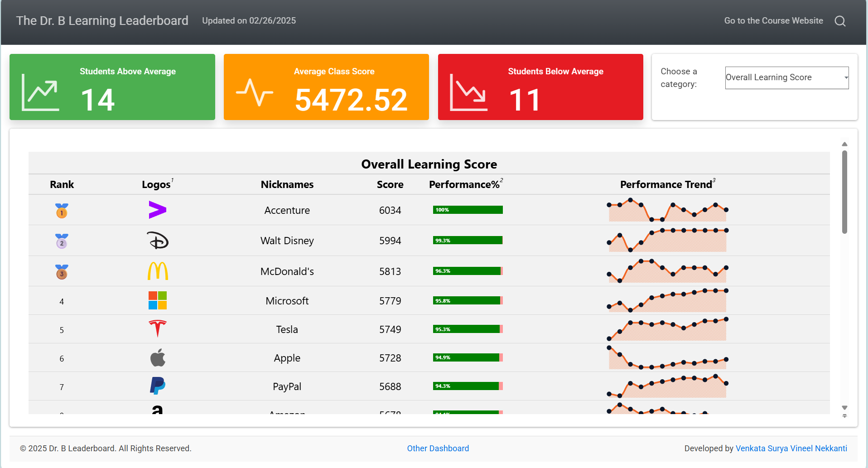This screenshot has width=868, height=468.
Task: Open the Other Dashboard link
Action: (438, 448)
